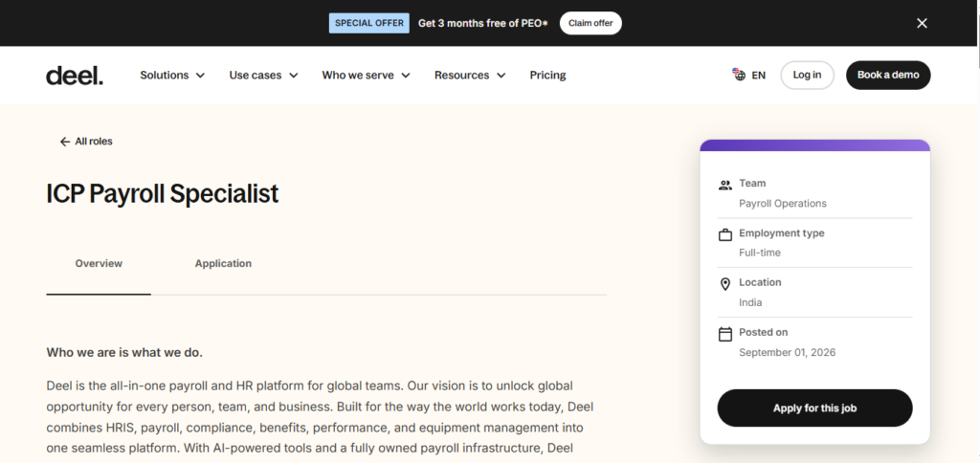This screenshot has height=463, width=980.
Task: Click the globe language icon
Action: 739,75
